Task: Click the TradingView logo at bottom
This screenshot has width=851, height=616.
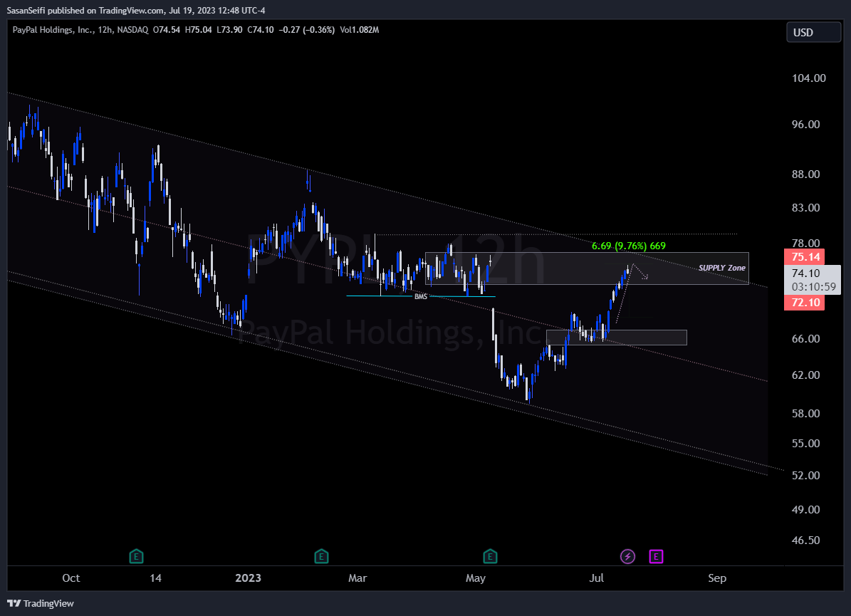Action: pyautogui.click(x=41, y=603)
